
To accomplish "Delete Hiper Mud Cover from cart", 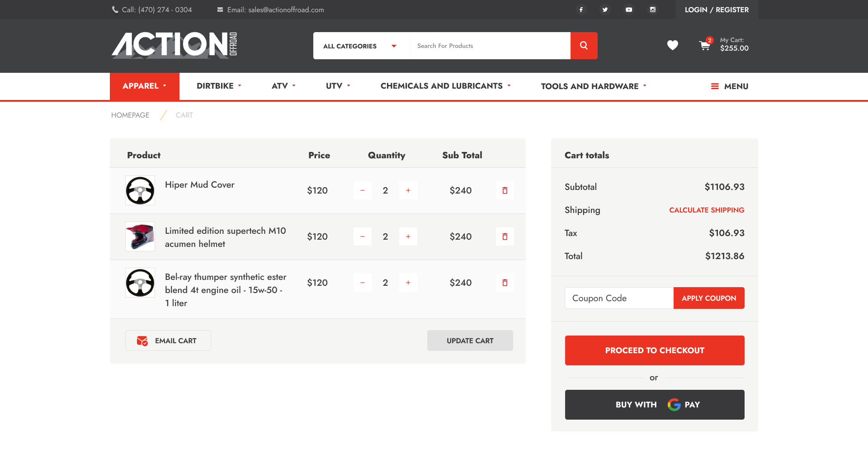I will click(505, 190).
